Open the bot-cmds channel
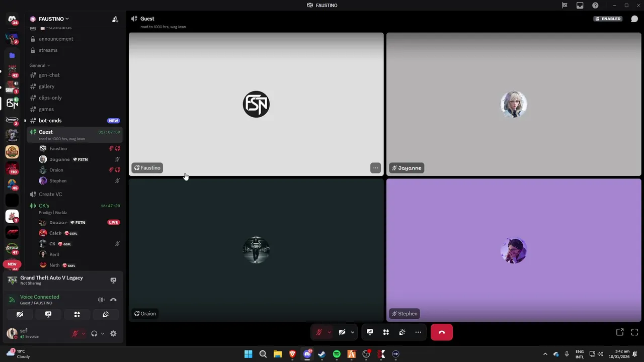Viewport: 644px width, 362px height. [74, 121]
